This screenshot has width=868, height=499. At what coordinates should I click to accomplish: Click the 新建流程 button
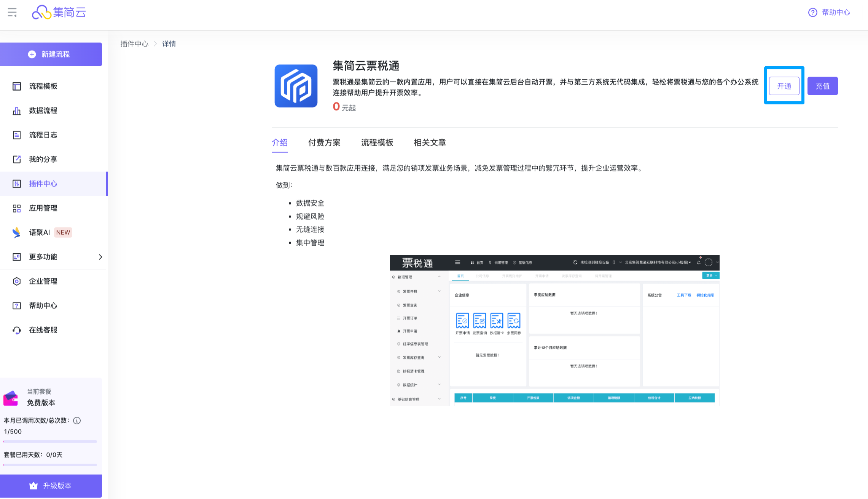click(x=51, y=54)
